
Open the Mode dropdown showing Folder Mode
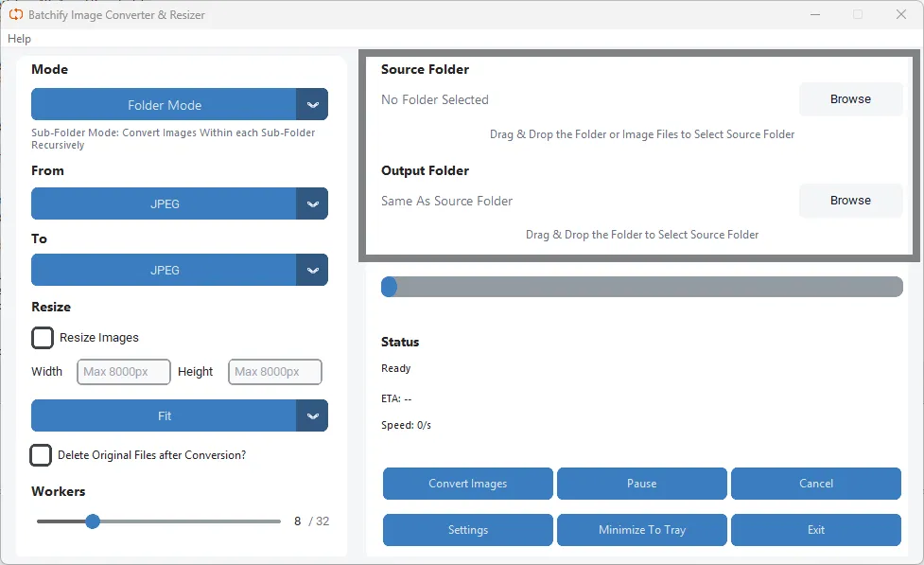[166, 104]
